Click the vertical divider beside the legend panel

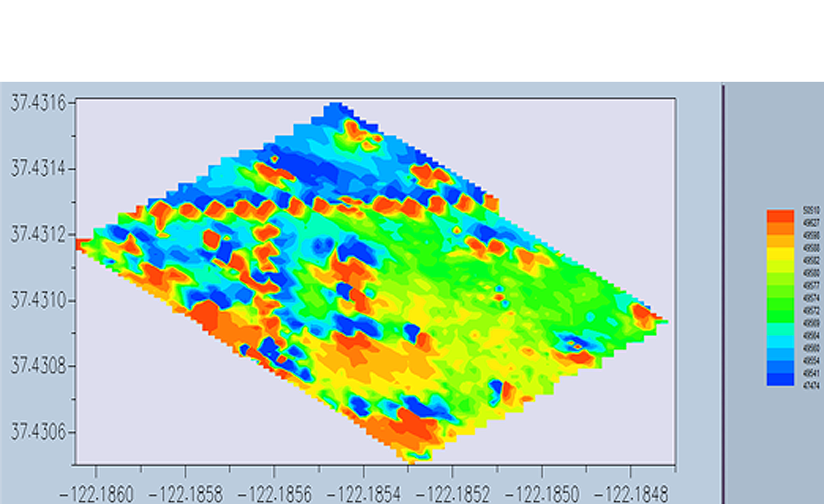pyautogui.click(x=723, y=292)
